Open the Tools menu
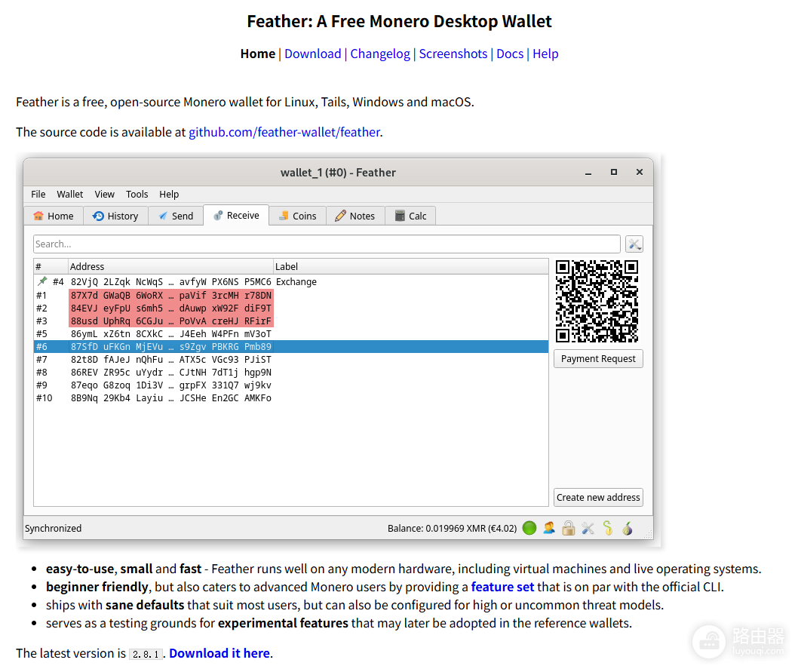This screenshot has width=798, height=672. [137, 194]
